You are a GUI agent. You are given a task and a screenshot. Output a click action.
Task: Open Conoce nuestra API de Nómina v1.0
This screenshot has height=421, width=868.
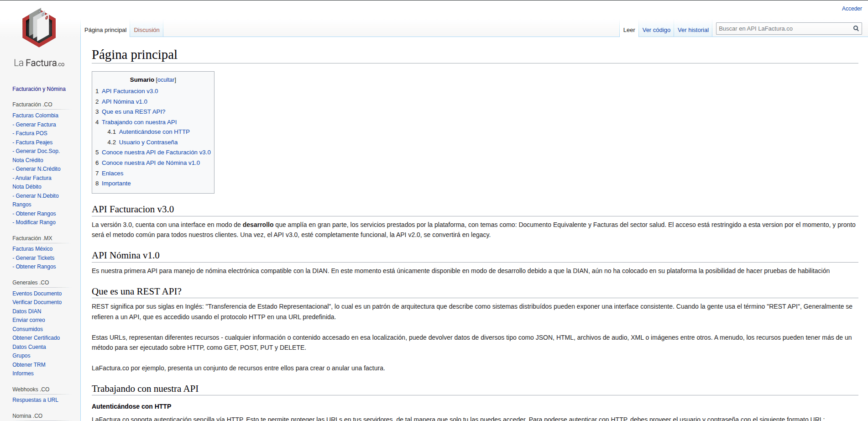point(151,163)
